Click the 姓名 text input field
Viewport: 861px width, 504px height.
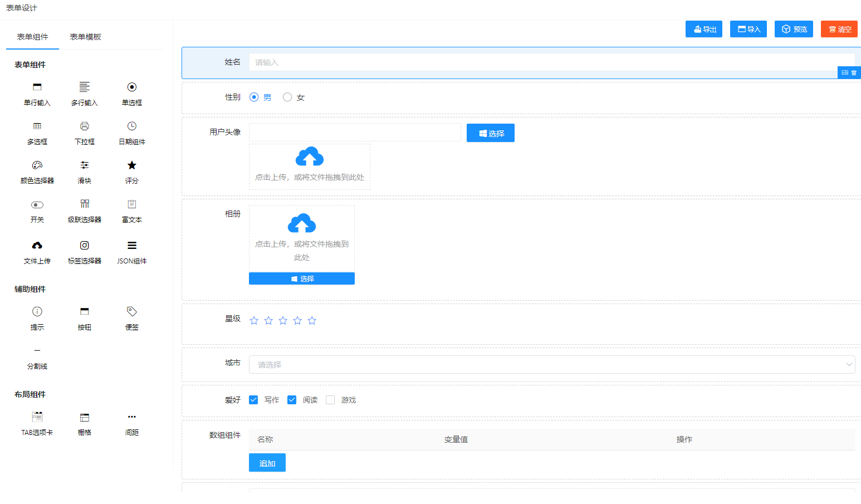pos(551,62)
